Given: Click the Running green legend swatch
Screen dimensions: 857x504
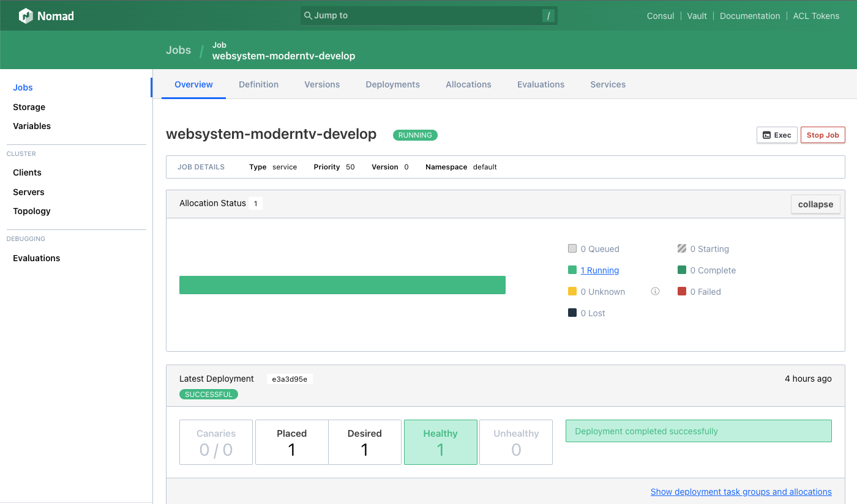Looking at the screenshot, I should tap(572, 270).
